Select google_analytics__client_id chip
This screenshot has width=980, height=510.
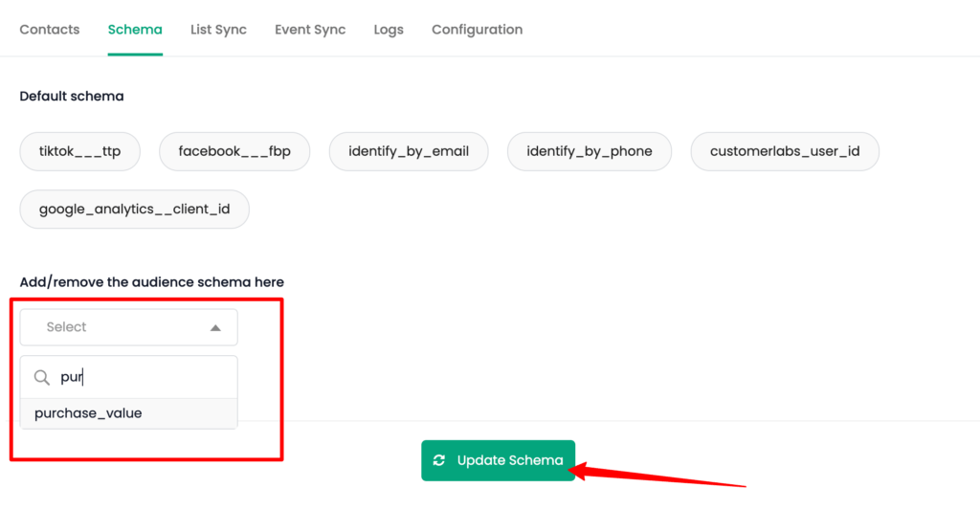tap(134, 210)
